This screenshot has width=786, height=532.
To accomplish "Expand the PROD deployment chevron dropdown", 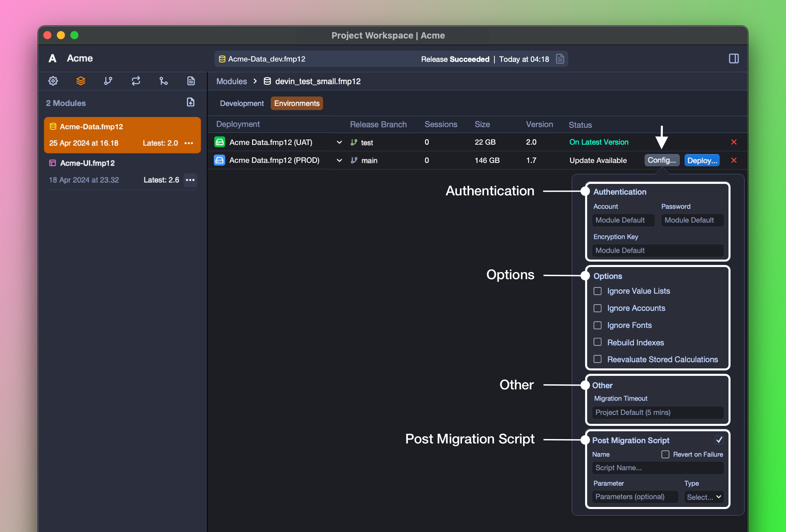I will coord(339,161).
